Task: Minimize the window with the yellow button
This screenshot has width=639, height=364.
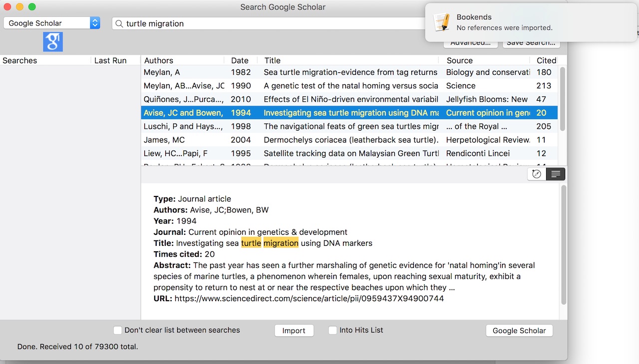Action: tap(19, 7)
